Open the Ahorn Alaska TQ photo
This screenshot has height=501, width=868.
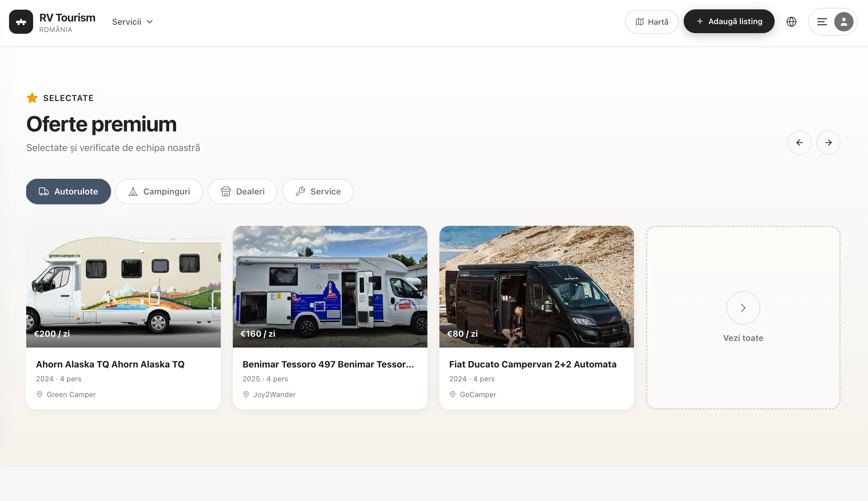(123, 286)
